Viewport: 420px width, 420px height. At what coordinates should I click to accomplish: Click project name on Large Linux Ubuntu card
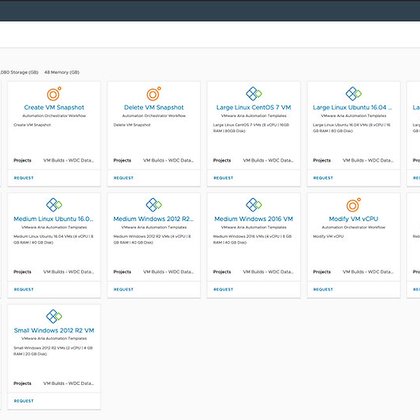point(368,160)
